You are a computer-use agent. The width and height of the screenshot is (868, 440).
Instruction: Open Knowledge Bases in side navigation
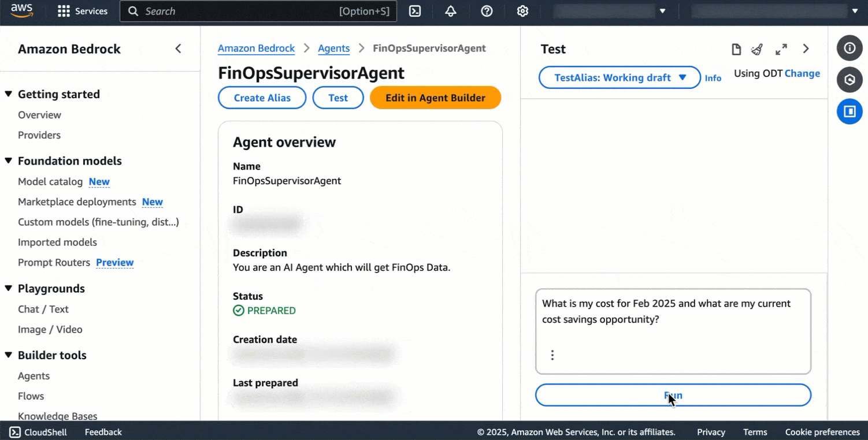[x=57, y=416]
